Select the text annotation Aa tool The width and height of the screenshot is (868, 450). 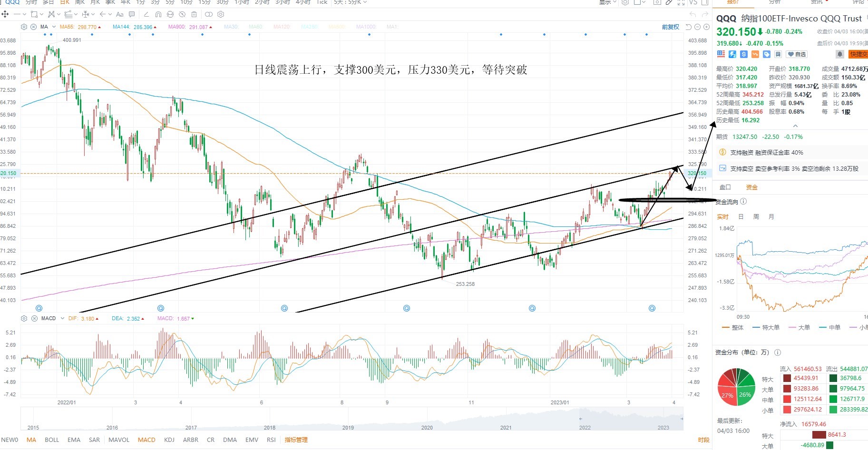[120, 14]
